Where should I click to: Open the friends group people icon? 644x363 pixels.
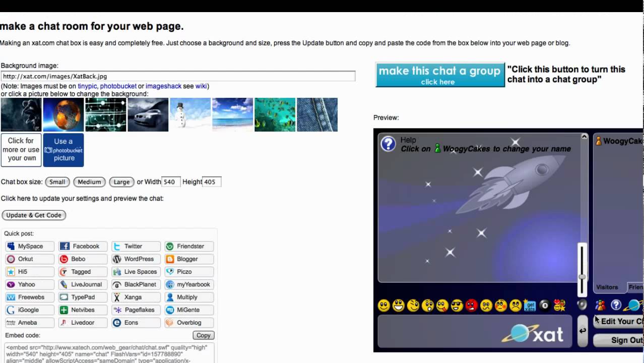(600, 305)
